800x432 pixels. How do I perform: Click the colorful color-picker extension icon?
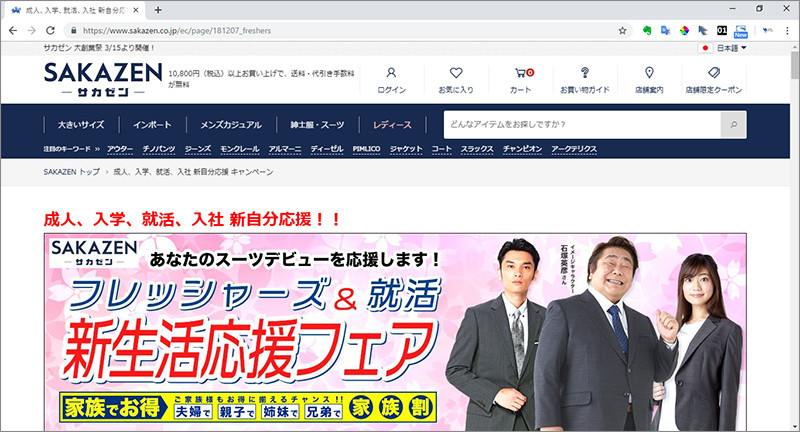click(x=684, y=31)
